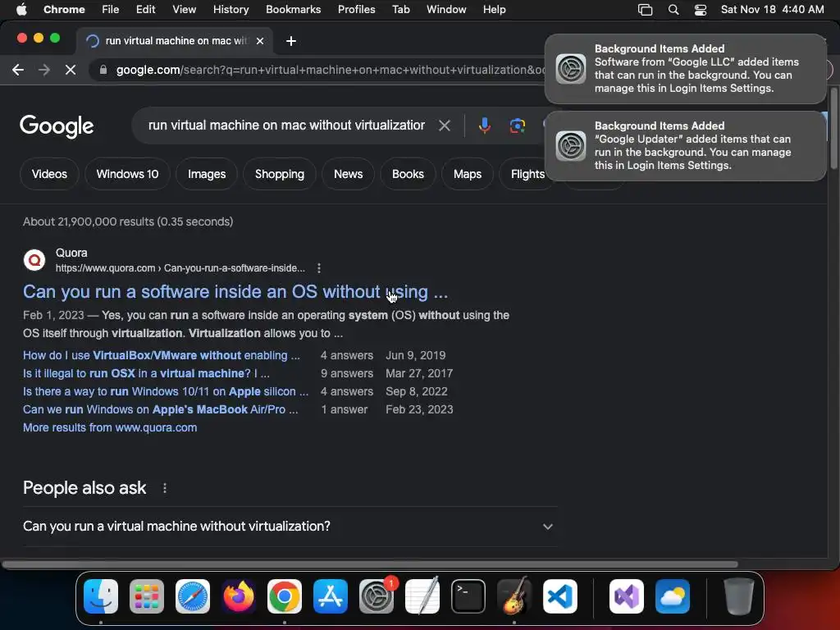Open the Window menu
Image resolution: width=840 pixels, height=630 pixels.
click(446, 10)
